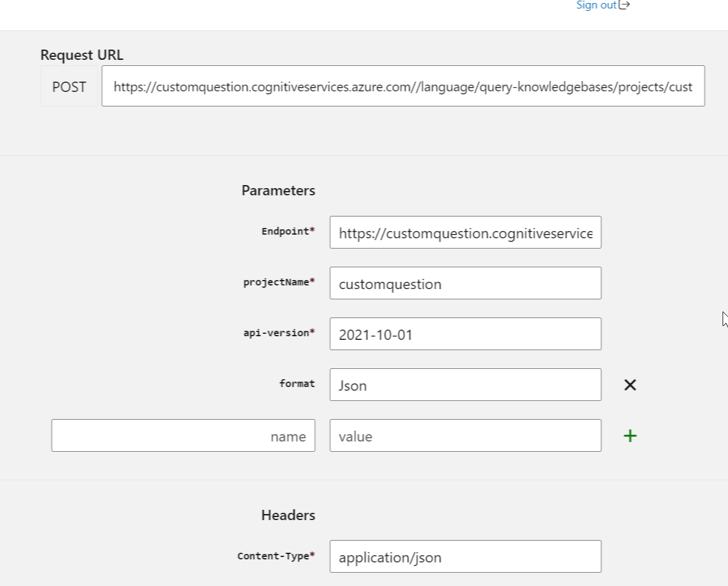Click the sign-out arrow icon

(624, 5)
